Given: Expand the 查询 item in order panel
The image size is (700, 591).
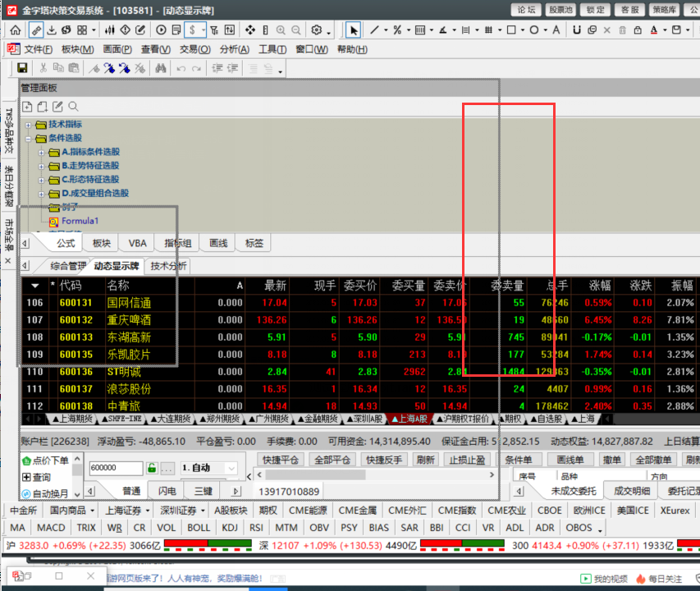Looking at the screenshot, I should pos(26,478).
